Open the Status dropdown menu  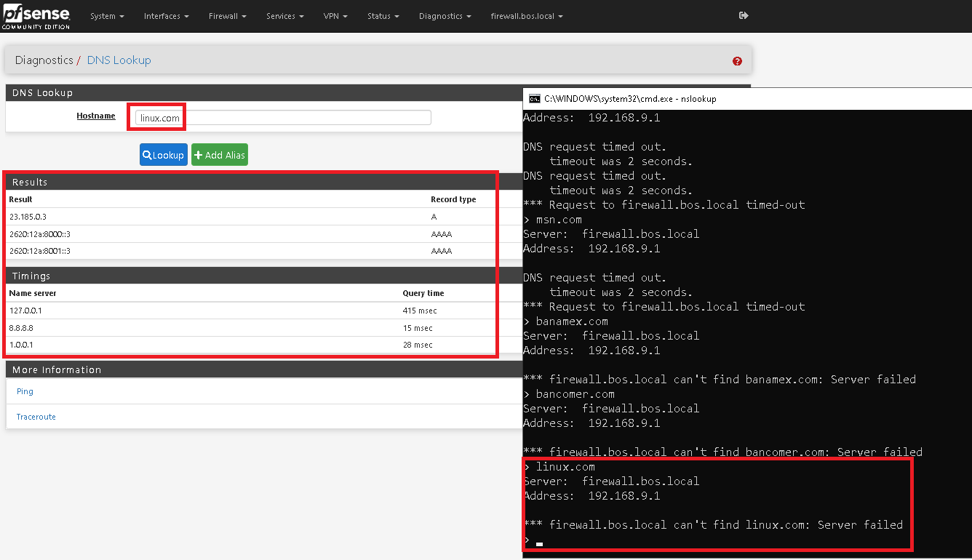[383, 16]
